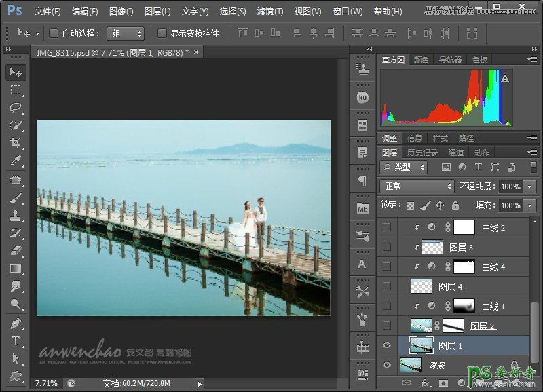
Task: Pick the Eyedropper tool
Action: tap(16, 161)
